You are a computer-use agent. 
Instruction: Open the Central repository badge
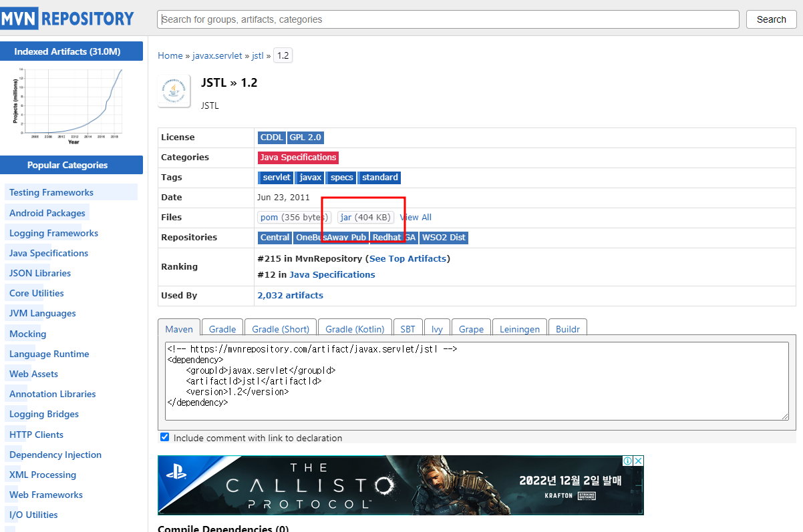[275, 238]
